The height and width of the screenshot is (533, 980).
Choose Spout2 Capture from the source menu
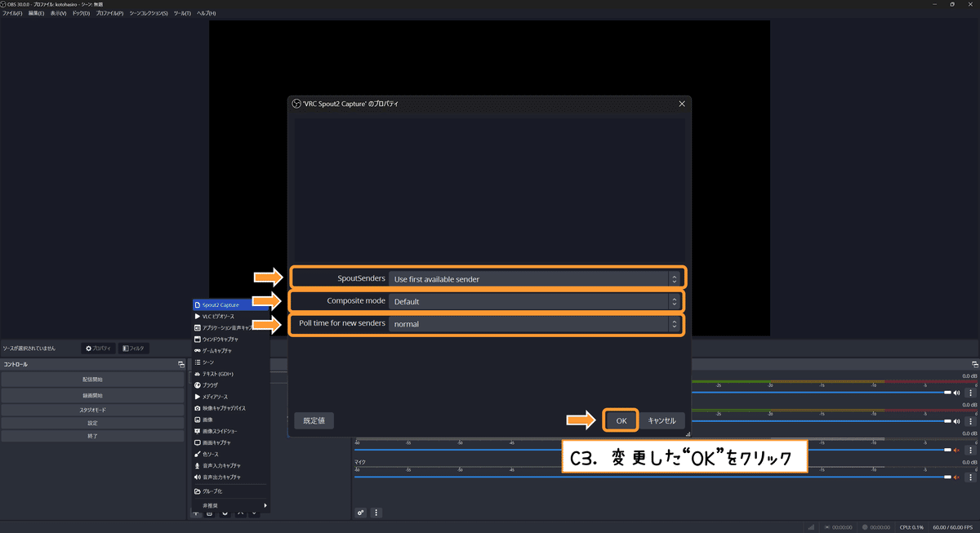click(x=229, y=304)
